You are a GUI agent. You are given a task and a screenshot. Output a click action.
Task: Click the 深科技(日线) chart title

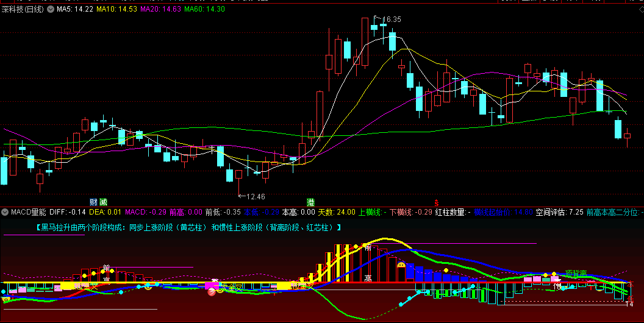[23, 9]
